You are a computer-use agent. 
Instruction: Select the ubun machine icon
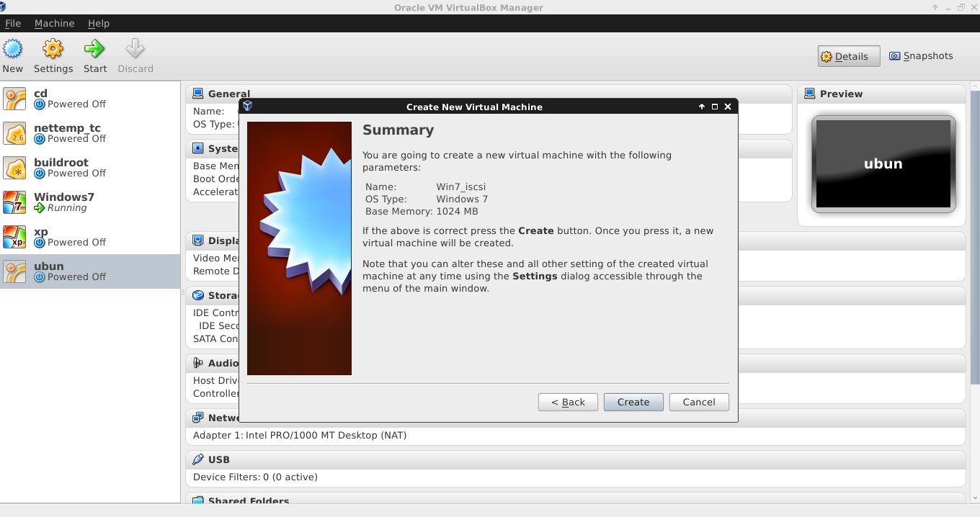[15, 271]
